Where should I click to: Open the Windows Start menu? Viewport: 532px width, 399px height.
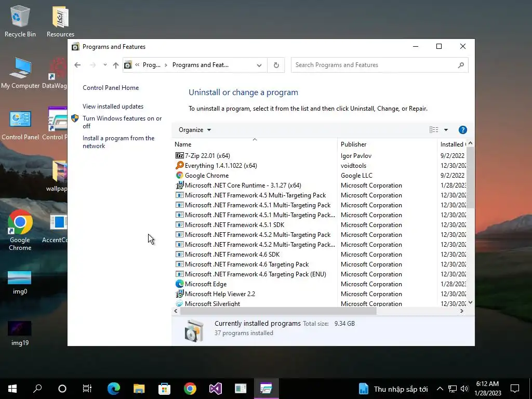tap(12, 389)
